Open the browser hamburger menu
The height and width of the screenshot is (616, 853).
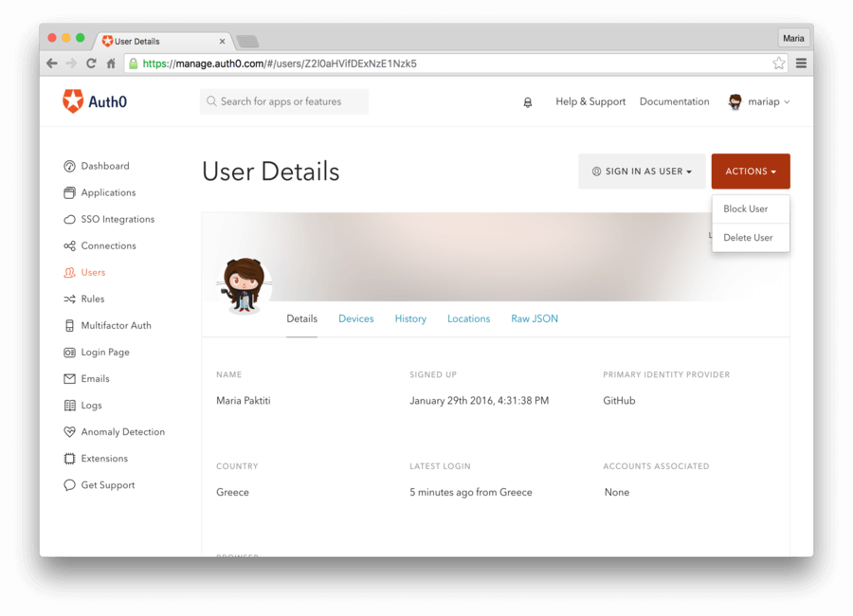[x=801, y=63]
